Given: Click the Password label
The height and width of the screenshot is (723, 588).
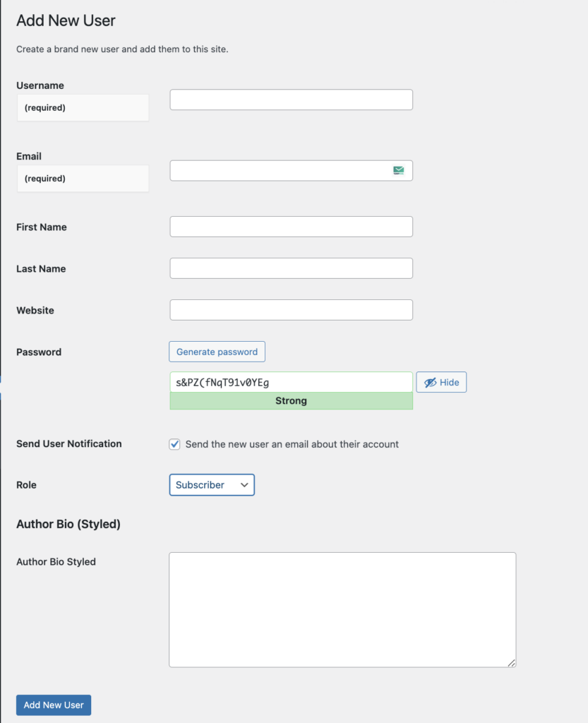Looking at the screenshot, I should click(x=39, y=352).
